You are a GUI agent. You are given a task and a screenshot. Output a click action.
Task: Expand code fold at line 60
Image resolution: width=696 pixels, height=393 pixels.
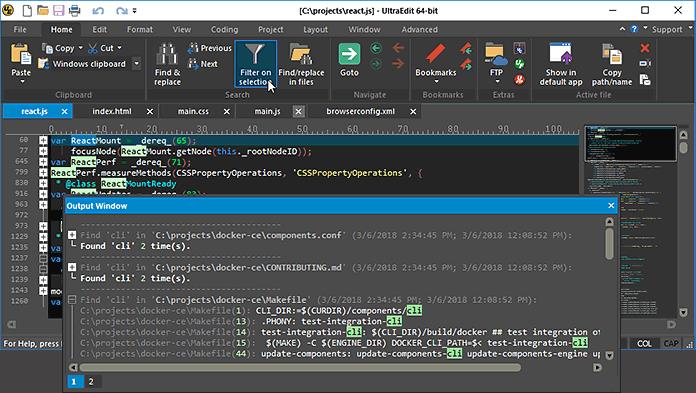point(43,141)
